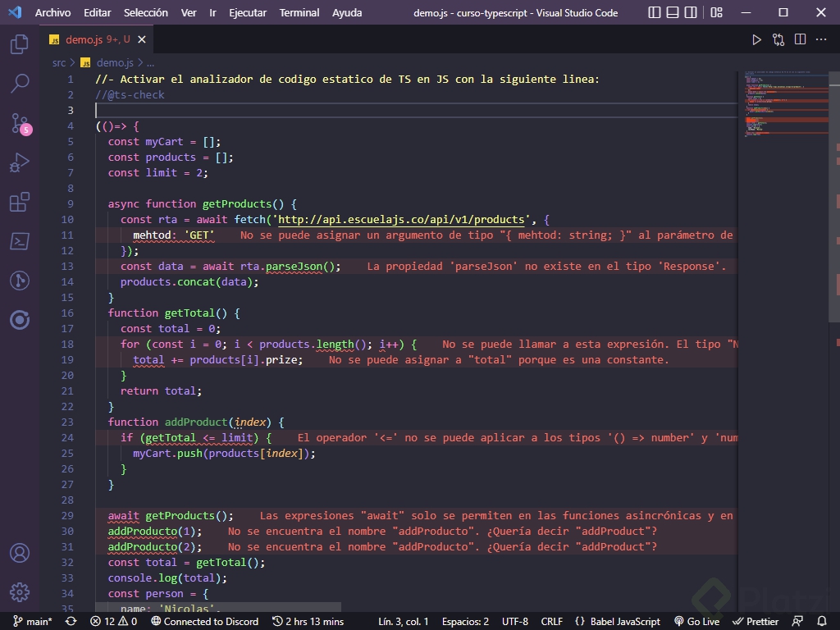Click the src breadcrumb folder
The height and width of the screenshot is (630, 840).
59,62
